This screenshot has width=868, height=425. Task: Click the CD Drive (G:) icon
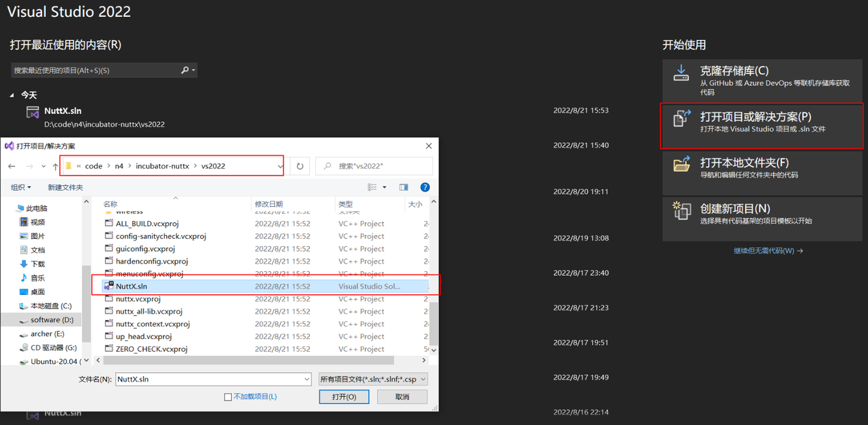coord(24,348)
